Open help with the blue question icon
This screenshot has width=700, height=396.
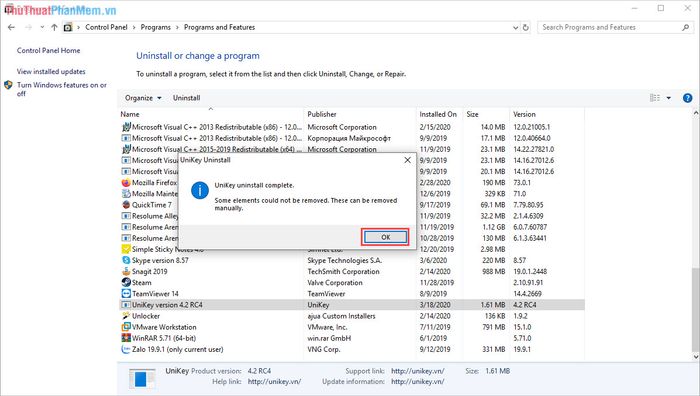coord(688,98)
